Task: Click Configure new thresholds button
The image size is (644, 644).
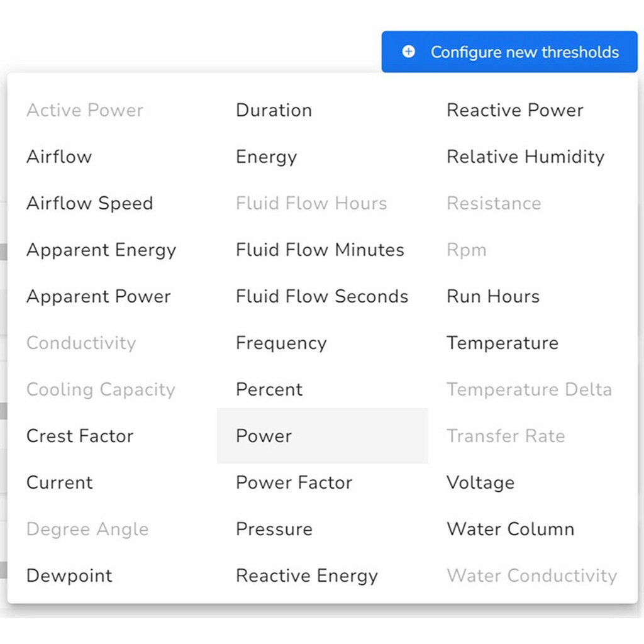Action: tap(509, 52)
